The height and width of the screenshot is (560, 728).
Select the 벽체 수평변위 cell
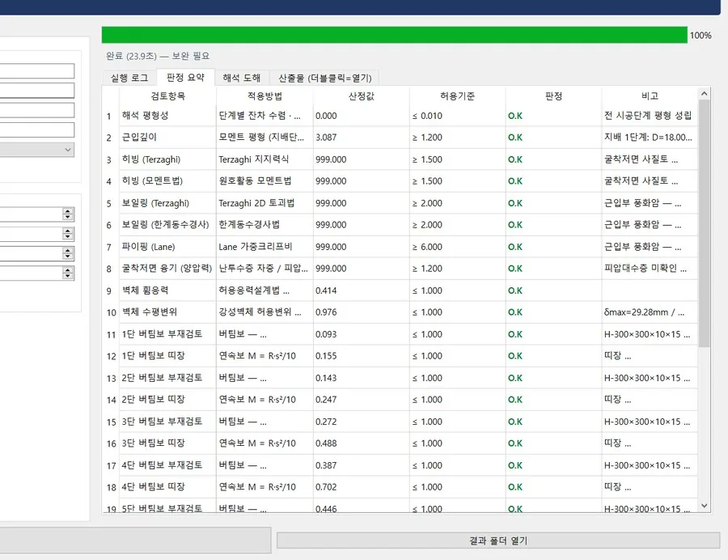pyautogui.click(x=167, y=312)
